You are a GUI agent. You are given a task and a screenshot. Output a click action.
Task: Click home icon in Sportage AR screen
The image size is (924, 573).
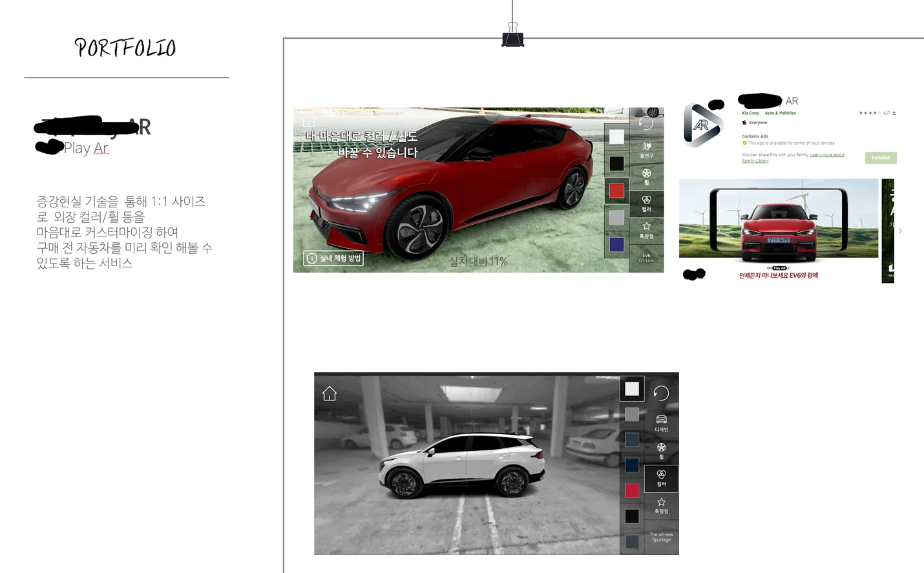pos(330,393)
